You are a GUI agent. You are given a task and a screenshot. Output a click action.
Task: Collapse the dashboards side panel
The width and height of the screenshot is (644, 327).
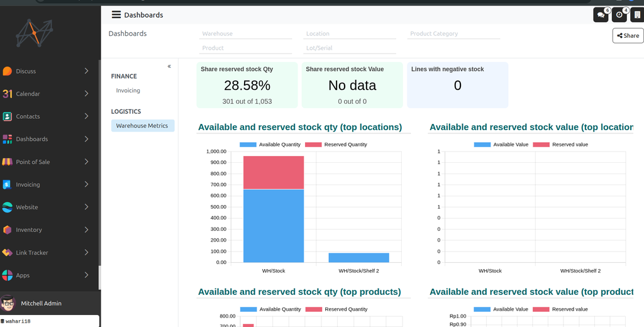[x=169, y=66]
